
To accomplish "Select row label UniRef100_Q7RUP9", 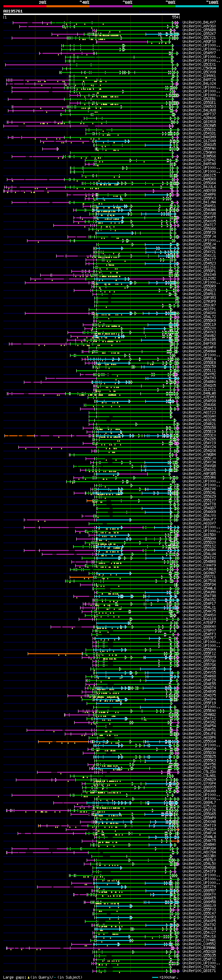I will coord(199,301).
